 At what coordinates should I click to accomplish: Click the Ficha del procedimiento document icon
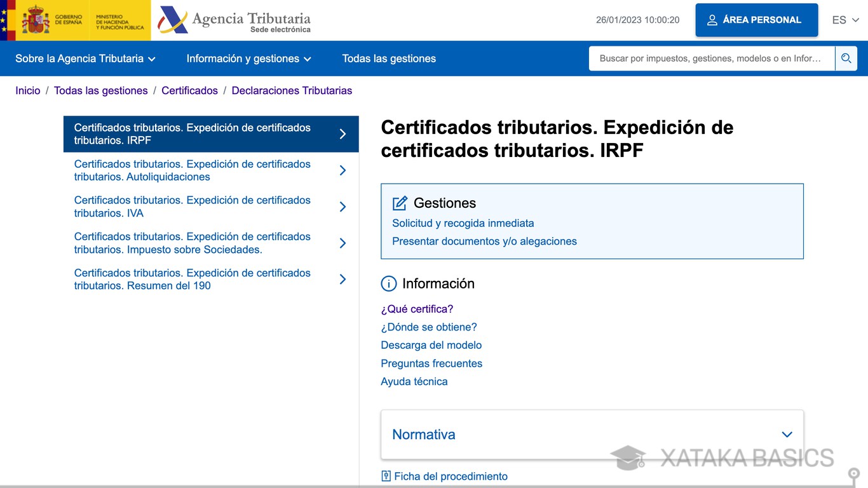click(386, 476)
